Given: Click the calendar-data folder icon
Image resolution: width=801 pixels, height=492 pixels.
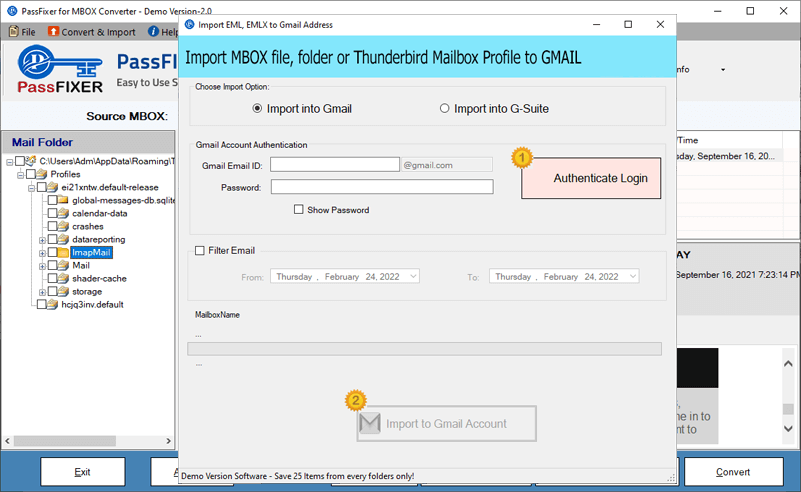Looking at the screenshot, I should (x=63, y=213).
